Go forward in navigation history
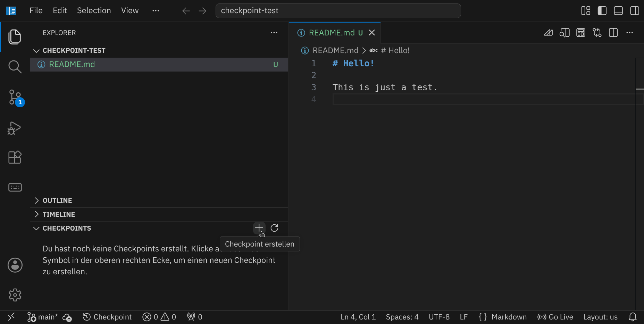644x324 pixels. [202, 11]
